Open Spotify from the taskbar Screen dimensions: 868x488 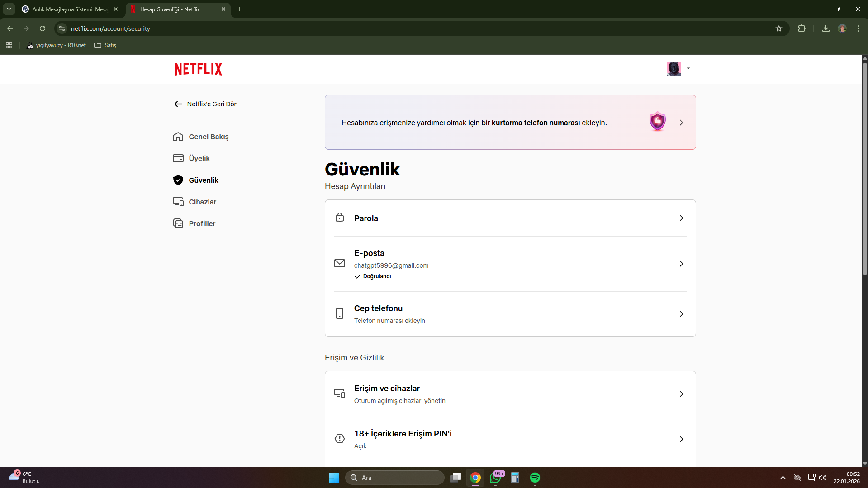coord(535,478)
